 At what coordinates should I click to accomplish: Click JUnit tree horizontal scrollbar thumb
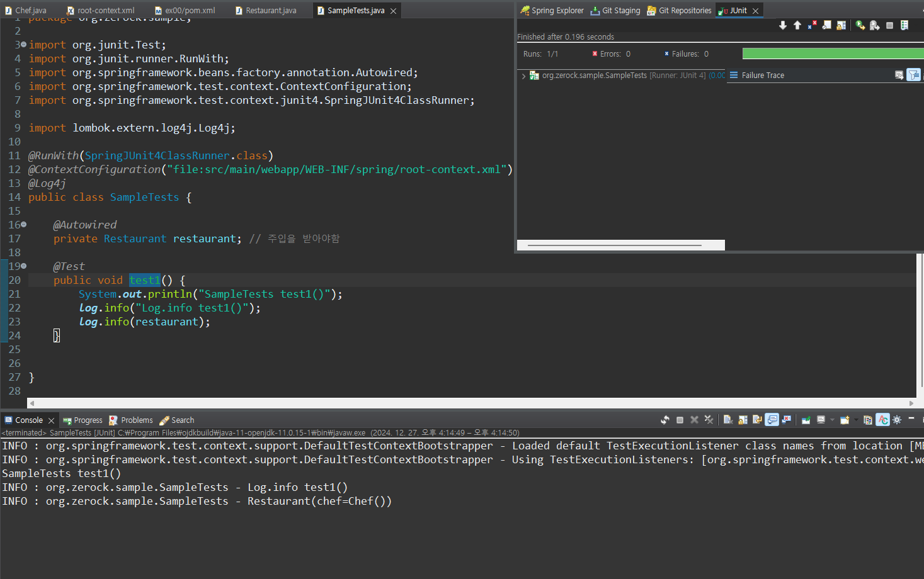pyautogui.click(x=615, y=245)
